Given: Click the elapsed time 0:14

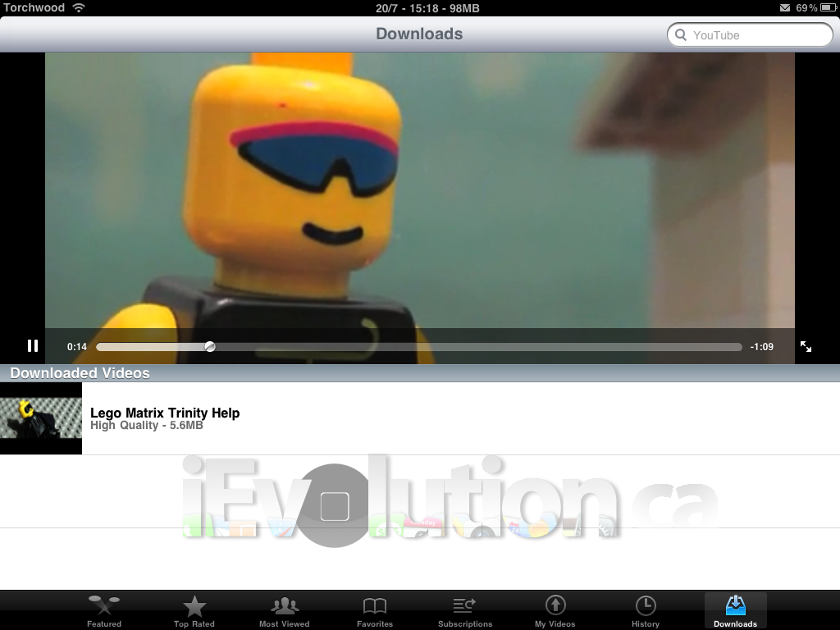Looking at the screenshot, I should click(x=76, y=347).
